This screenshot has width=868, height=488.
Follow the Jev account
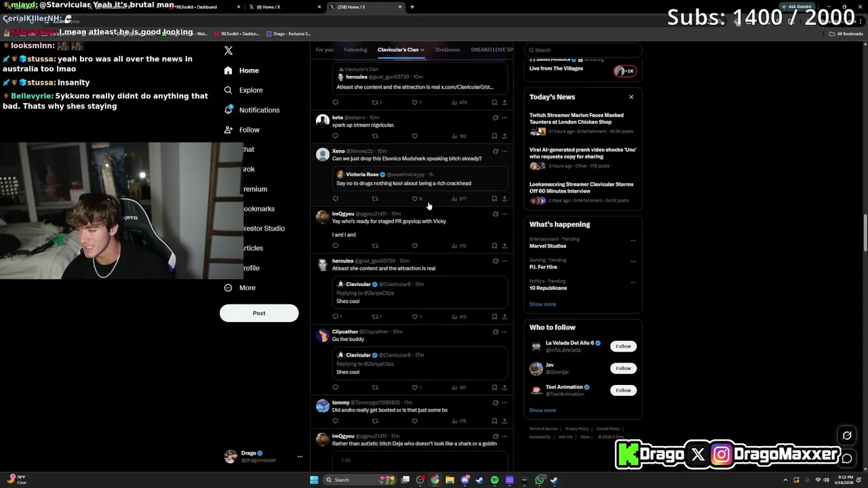pyautogui.click(x=623, y=368)
